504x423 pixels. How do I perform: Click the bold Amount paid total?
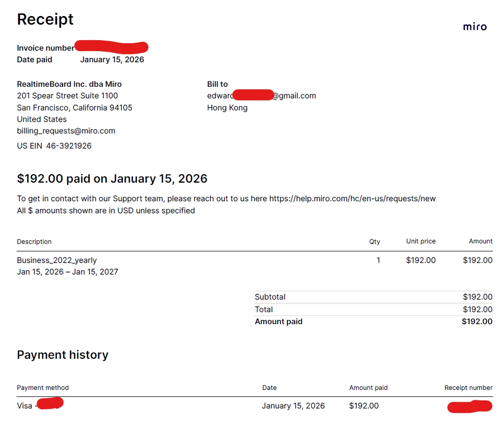477,321
